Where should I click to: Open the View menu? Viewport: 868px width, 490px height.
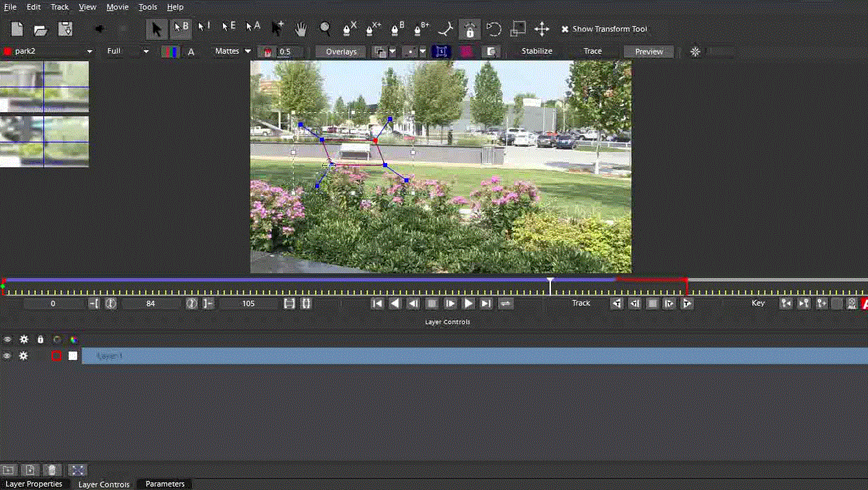tap(87, 7)
